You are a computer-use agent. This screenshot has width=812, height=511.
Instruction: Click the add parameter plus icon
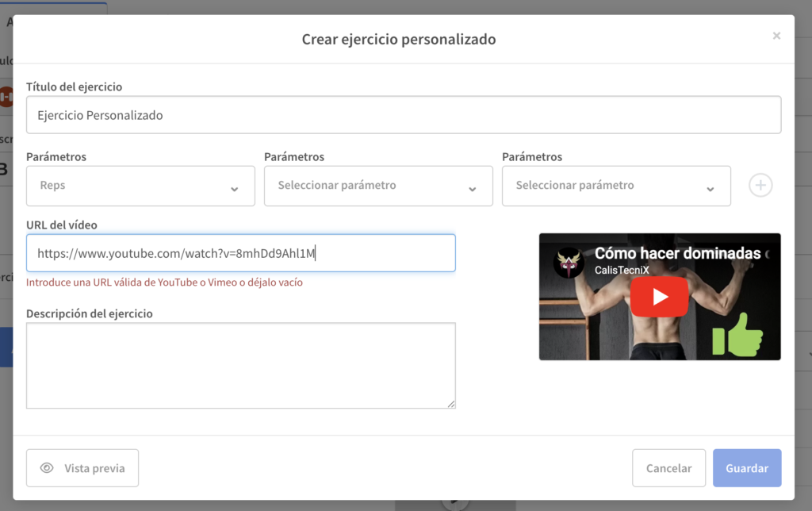pos(760,186)
